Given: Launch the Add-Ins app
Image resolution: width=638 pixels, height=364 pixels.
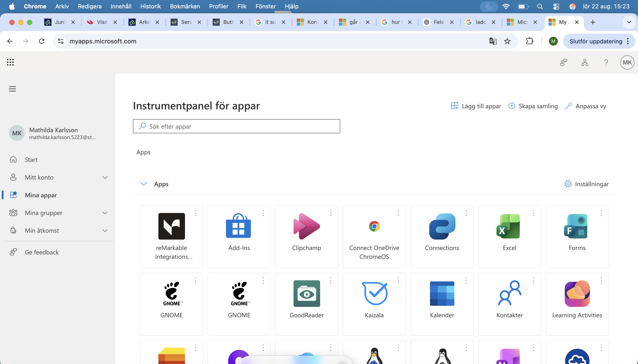Looking at the screenshot, I should (x=239, y=236).
